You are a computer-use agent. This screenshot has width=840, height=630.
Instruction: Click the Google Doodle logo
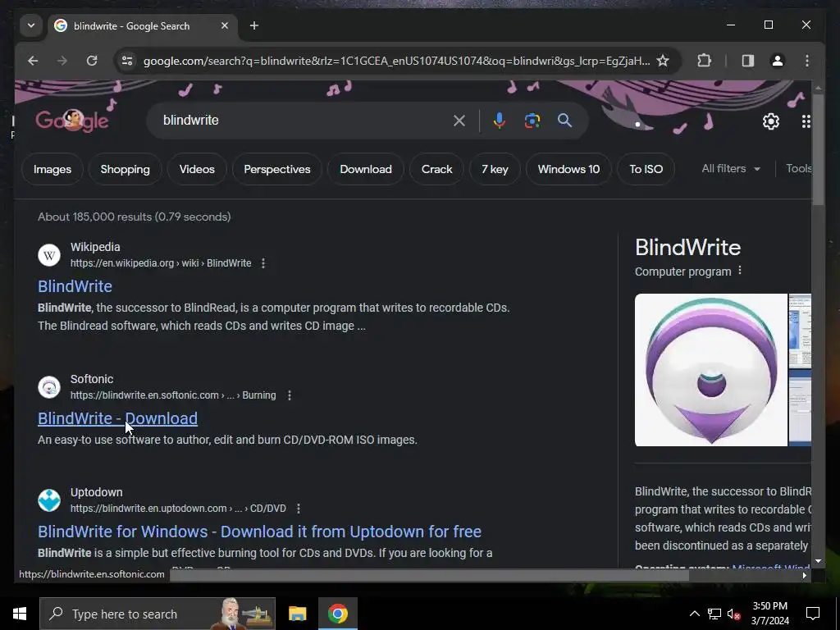pos(72,121)
